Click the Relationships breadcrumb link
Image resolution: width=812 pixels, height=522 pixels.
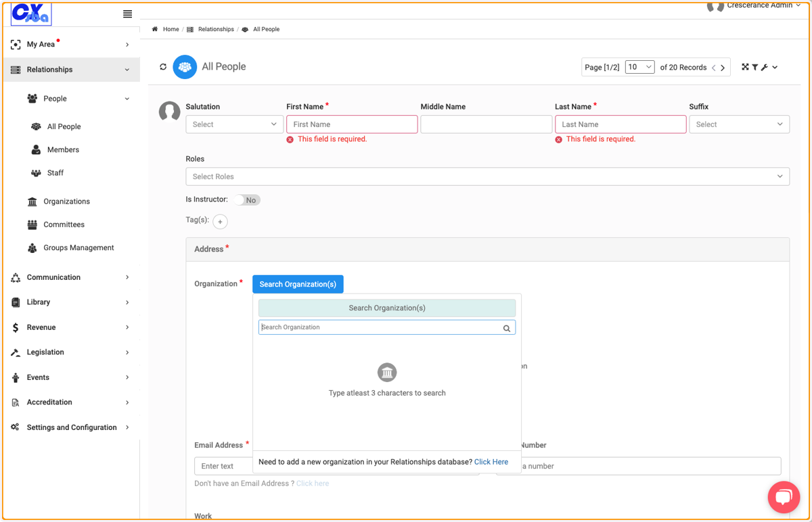pyautogui.click(x=216, y=29)
